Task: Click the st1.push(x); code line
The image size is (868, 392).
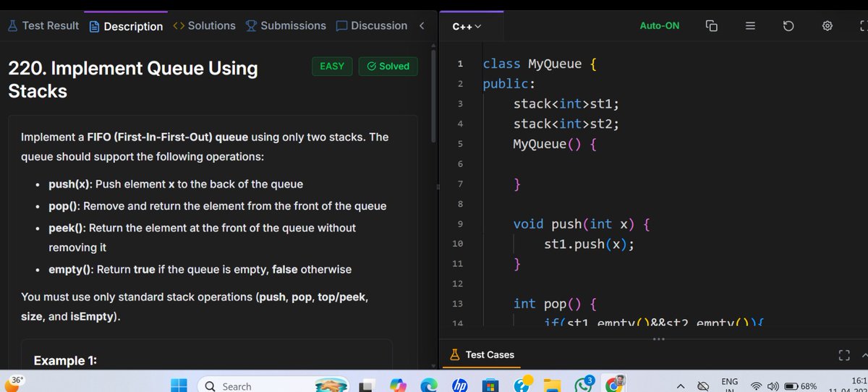Action: tap(590, 244)
